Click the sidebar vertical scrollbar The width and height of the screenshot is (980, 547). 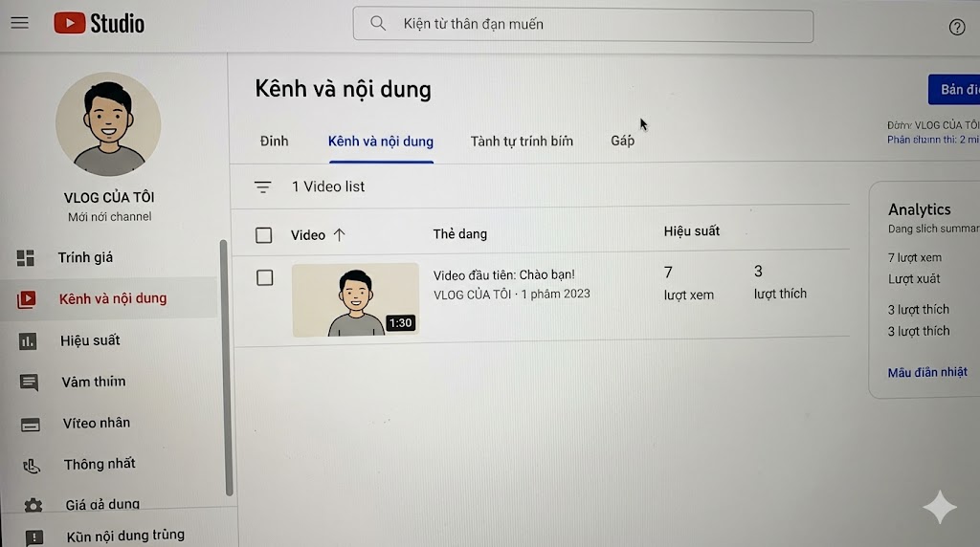(226, 368)
